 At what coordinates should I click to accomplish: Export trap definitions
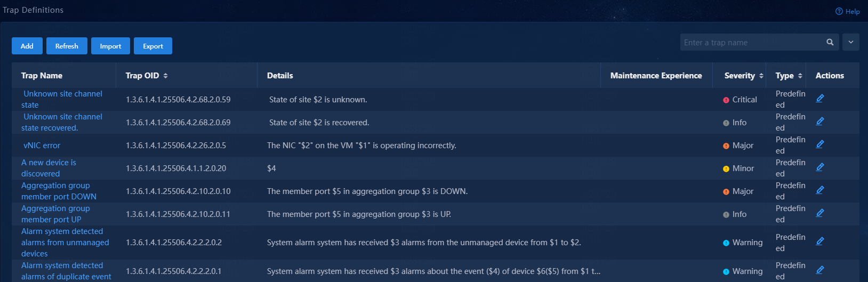[153, 46]
